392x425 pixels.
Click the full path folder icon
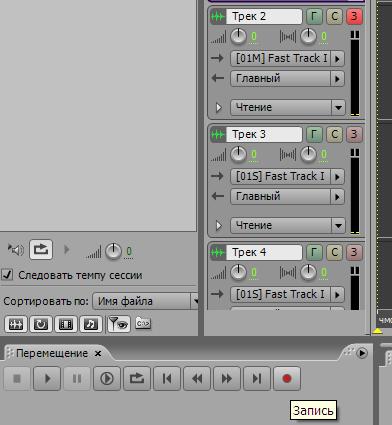click(143, 323)
